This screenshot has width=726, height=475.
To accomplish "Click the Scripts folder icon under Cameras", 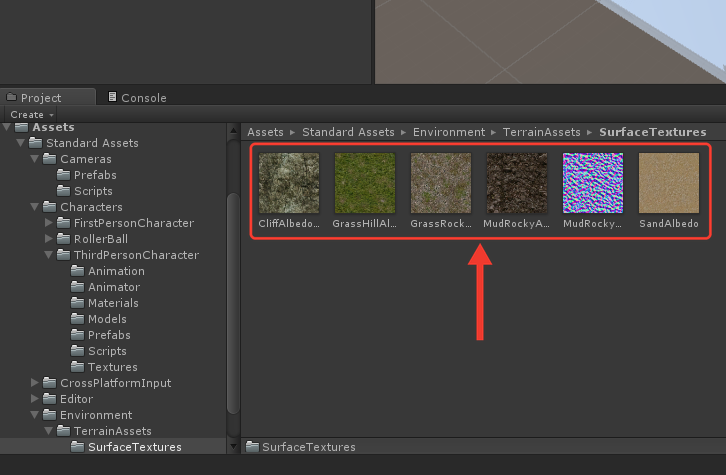I will (x=63, y=191).
